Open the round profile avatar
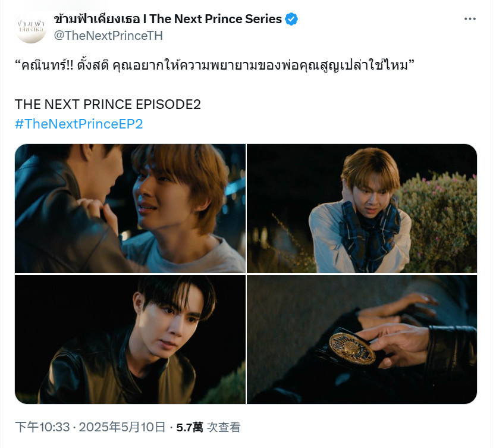Viewport: 496px width, 448px height. [x=31, y=27]
